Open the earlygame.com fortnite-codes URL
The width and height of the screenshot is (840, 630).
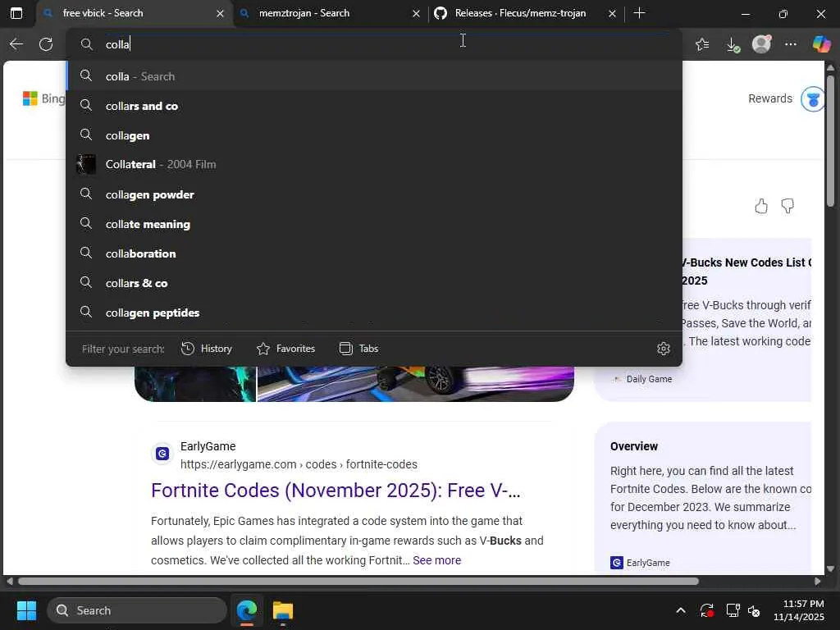click(299, 464)
